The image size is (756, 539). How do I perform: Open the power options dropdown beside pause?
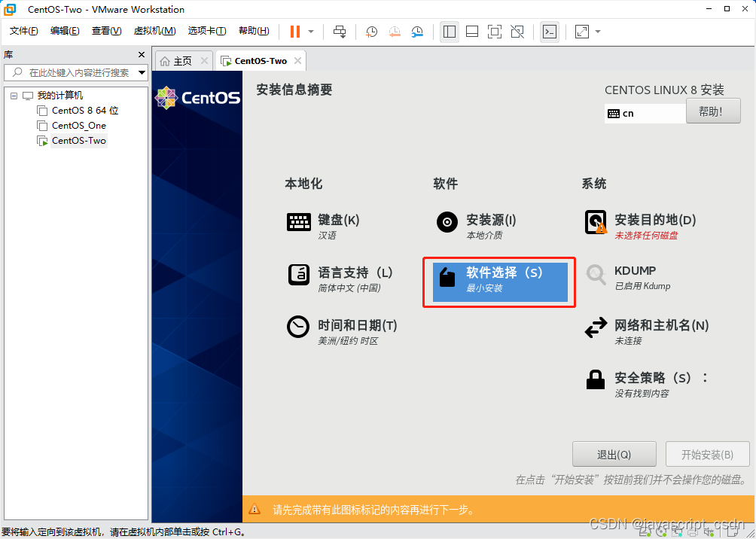pyautogui.click(x=311, y=32)
